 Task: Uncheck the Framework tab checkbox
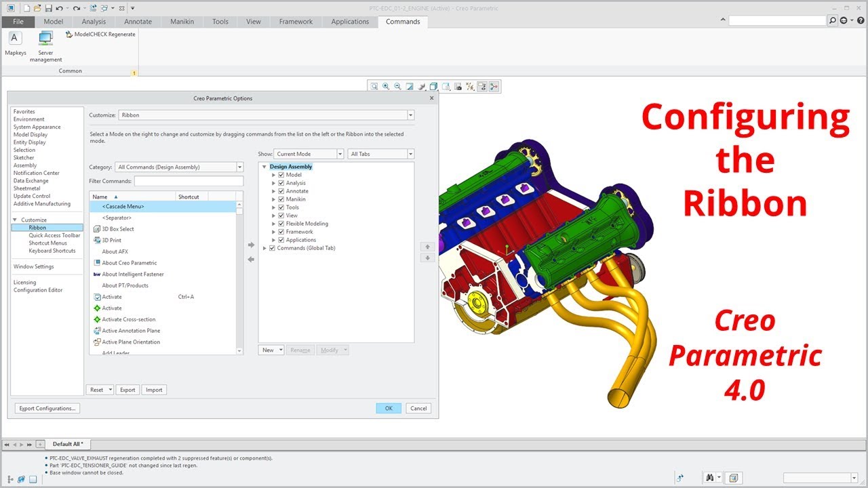click(x=281, y=232)
